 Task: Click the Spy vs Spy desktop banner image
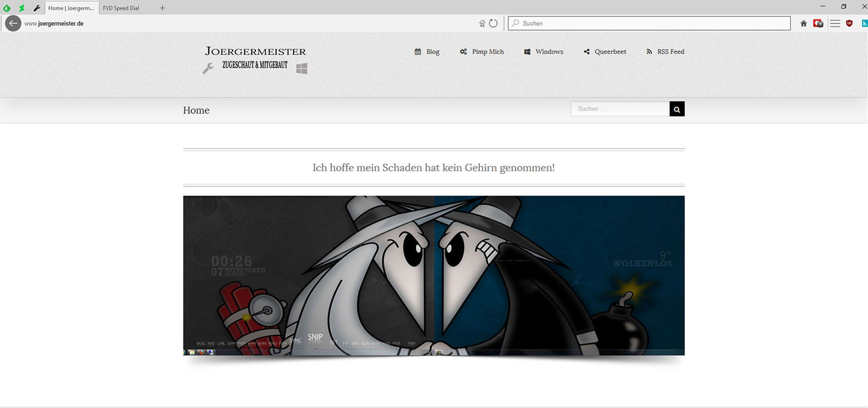433,275
